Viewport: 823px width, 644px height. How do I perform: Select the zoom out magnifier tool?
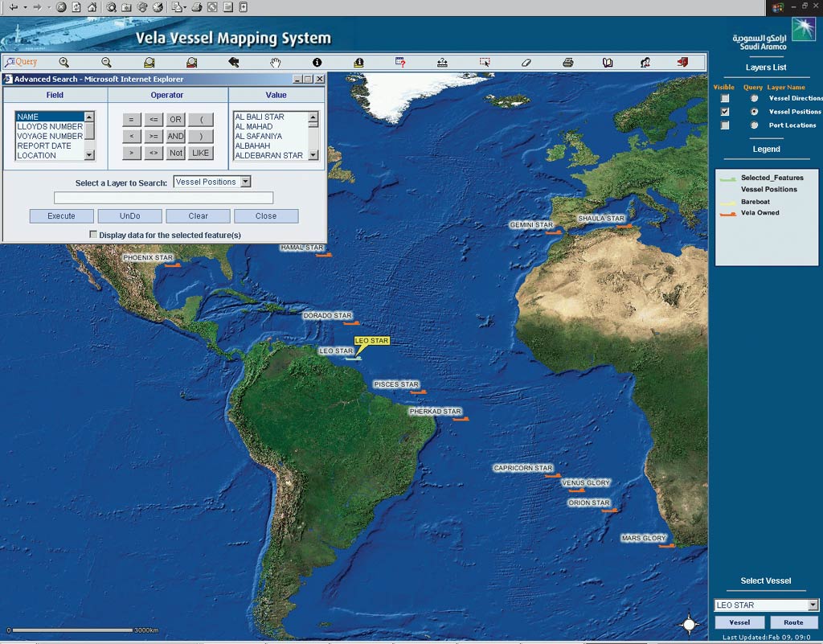107,63
